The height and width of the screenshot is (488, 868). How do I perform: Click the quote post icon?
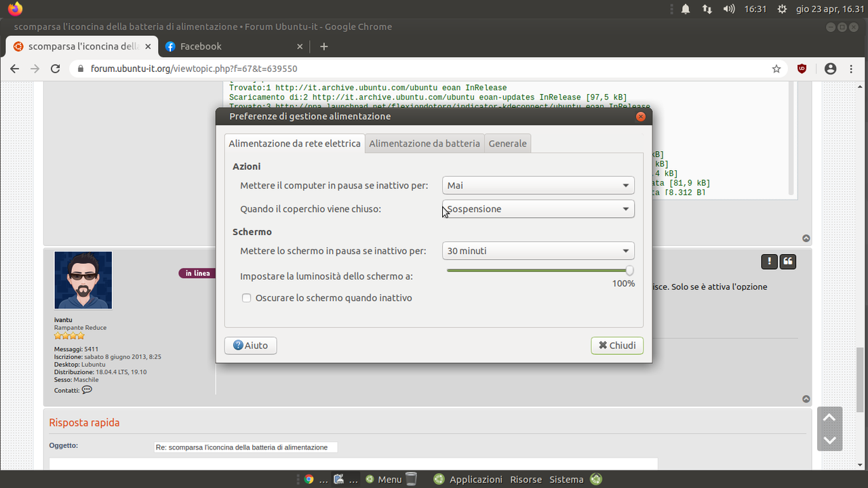tap(787, 262)
